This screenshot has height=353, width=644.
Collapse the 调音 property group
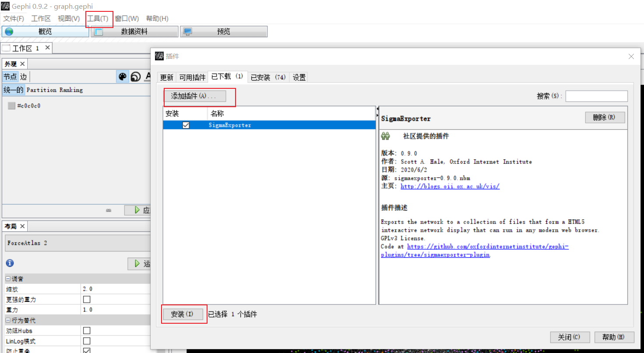(x=8, y=279)
